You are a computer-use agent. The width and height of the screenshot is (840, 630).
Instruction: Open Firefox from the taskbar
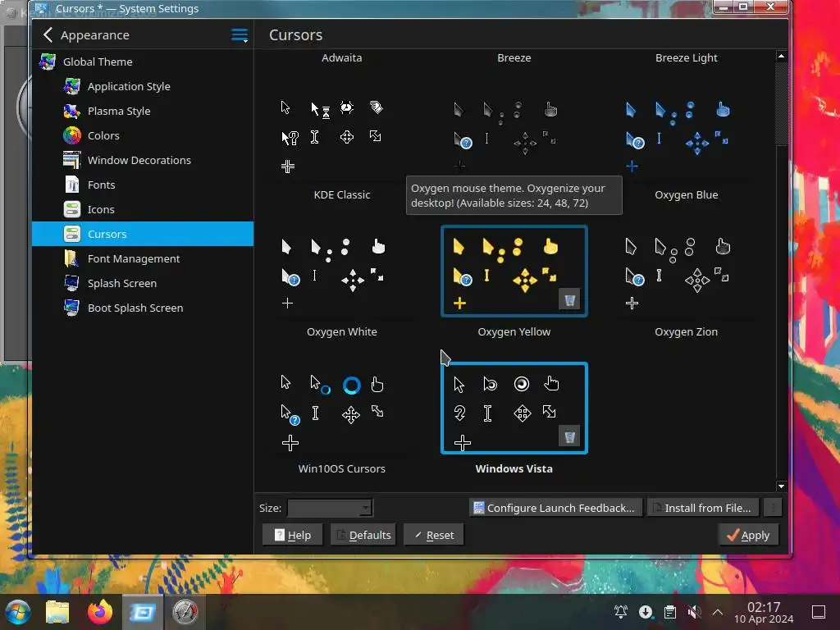pos(100,612)
